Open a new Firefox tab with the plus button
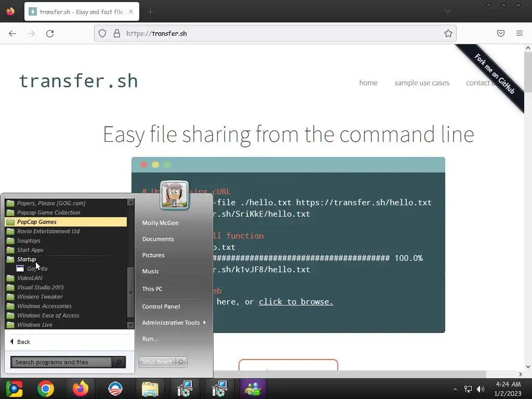 pos(150,12)
